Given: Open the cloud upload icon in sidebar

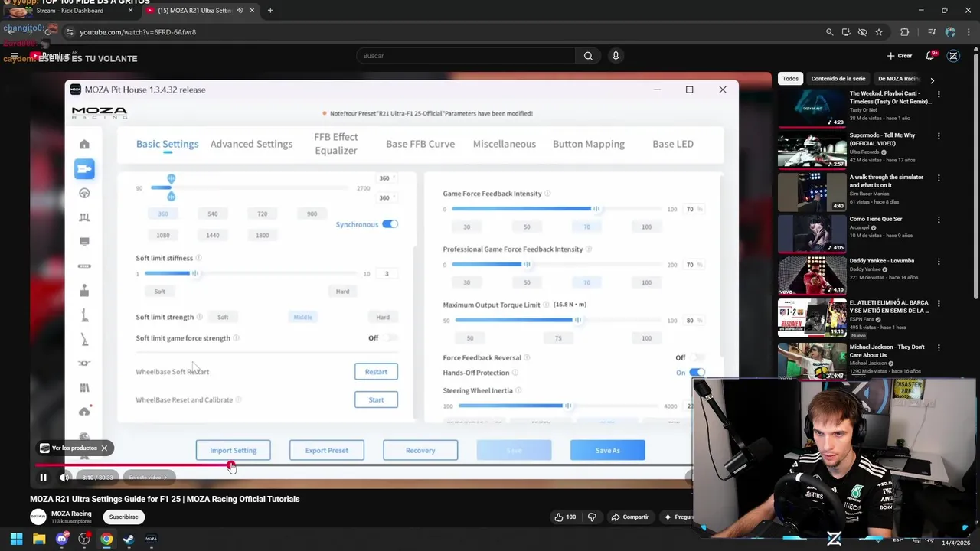Looking at the screenshot, I should 84,412.
